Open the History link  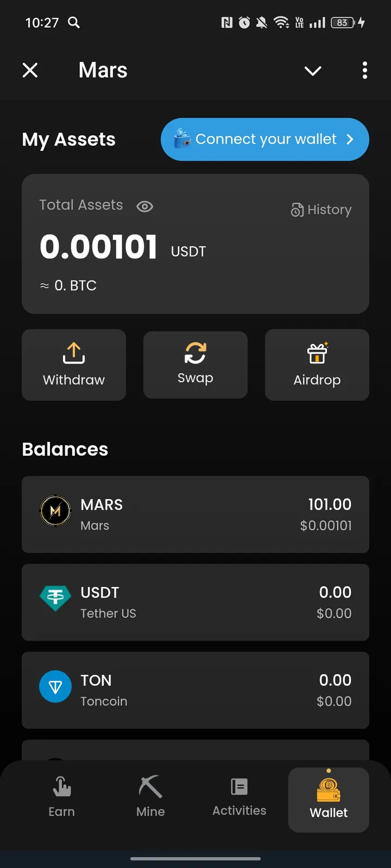coord(329,210)
